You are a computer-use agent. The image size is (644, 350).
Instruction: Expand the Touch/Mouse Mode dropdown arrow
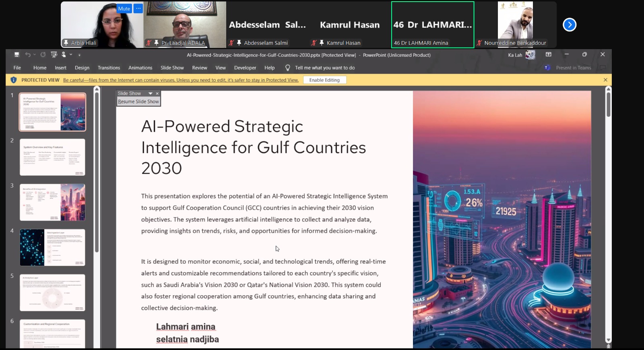pos(71,54)
